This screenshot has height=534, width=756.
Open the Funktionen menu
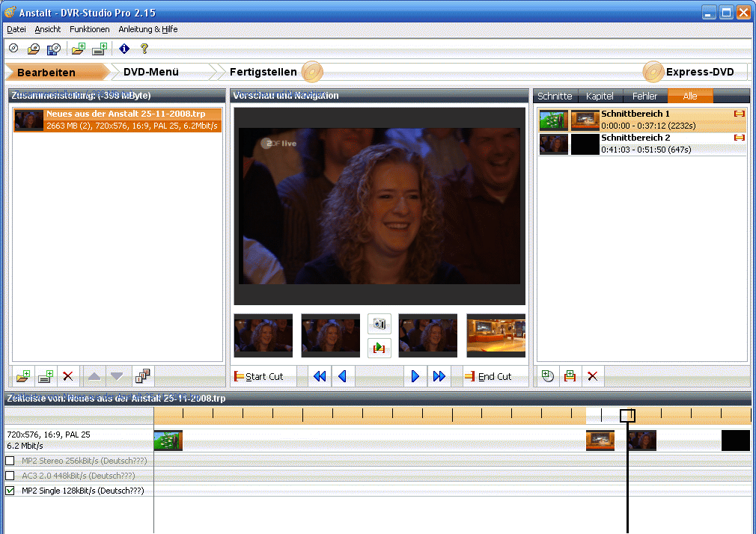coord(89,29)
